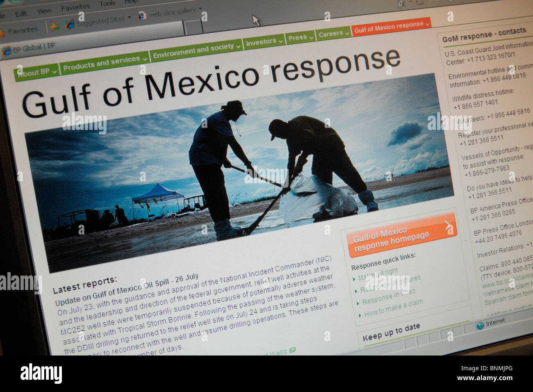The width and height of the screenshot is (533, 392).
Task: Click the arrow icon on the orange homepage button
Action: [448, 226]
